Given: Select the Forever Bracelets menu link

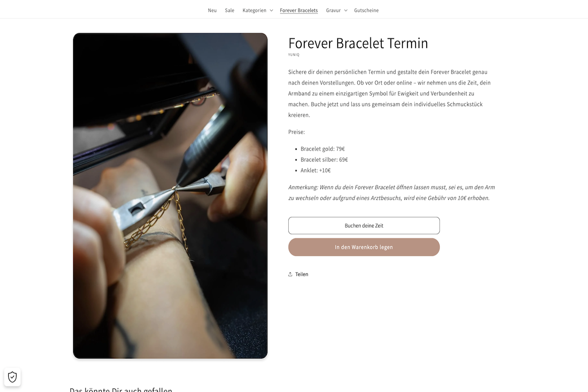Looking at the screenshot, I should [299, 11].
